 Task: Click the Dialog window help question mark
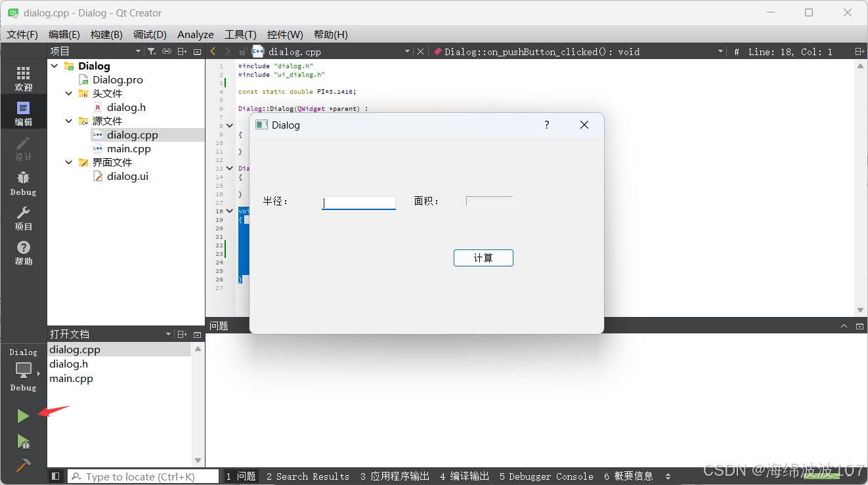pyautogui.click(x=547, y=125)
